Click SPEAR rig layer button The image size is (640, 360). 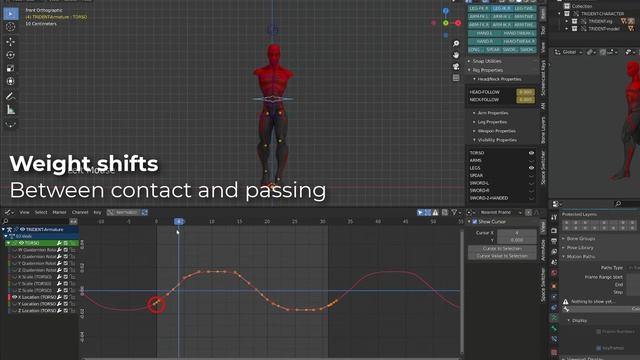click(x=493, y=49)
